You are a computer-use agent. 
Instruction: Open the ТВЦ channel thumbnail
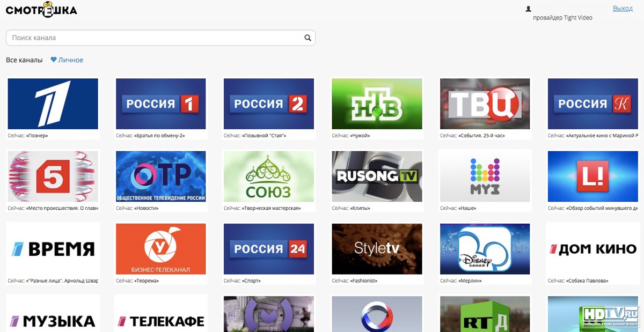(x=485, y=104)
